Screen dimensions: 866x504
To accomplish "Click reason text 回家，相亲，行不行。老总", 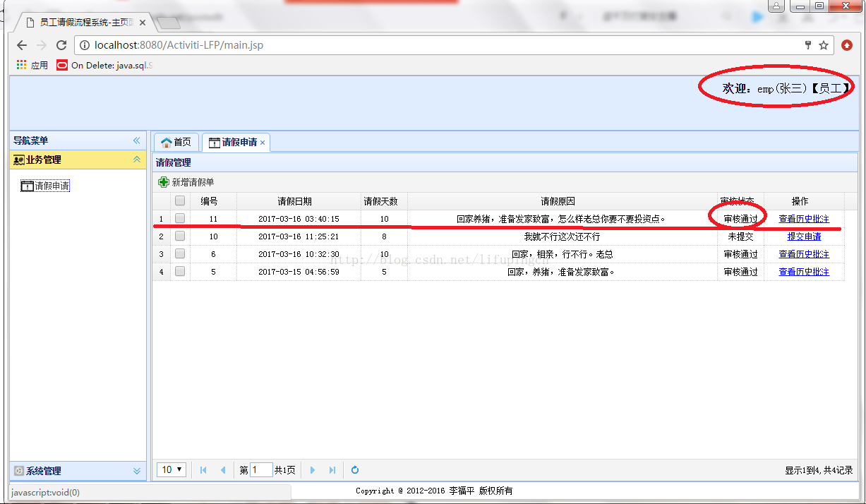I will point(562,254).
